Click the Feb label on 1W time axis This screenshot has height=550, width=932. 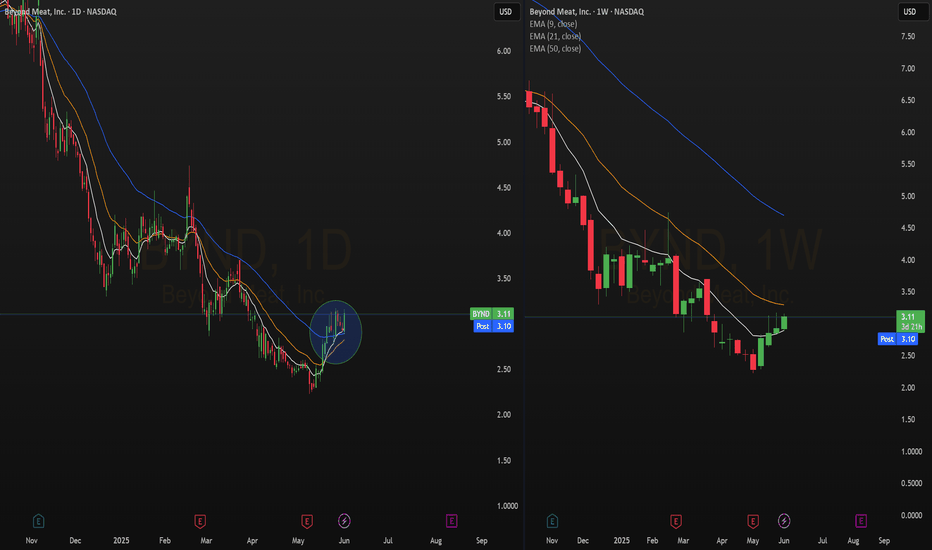(x=653, y=540)
